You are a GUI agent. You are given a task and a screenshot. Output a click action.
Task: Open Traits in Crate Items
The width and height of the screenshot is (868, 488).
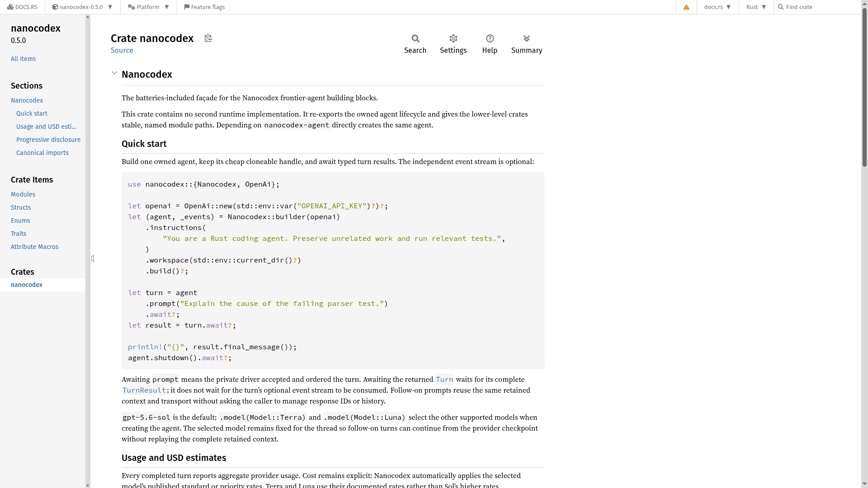pos(19,234)
